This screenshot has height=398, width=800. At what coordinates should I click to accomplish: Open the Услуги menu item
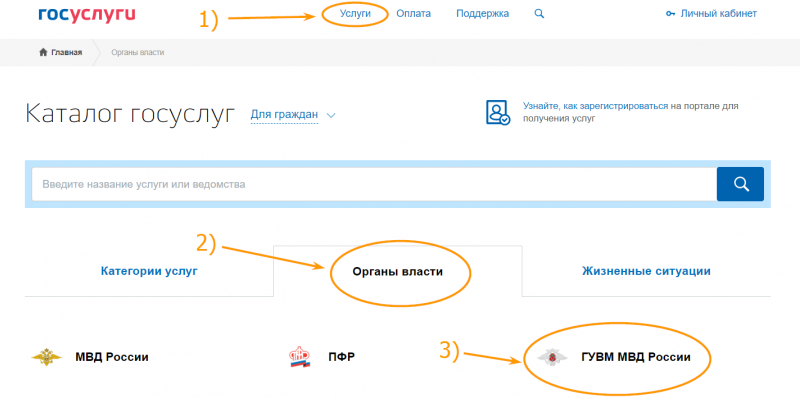click(x=355, y=14)
